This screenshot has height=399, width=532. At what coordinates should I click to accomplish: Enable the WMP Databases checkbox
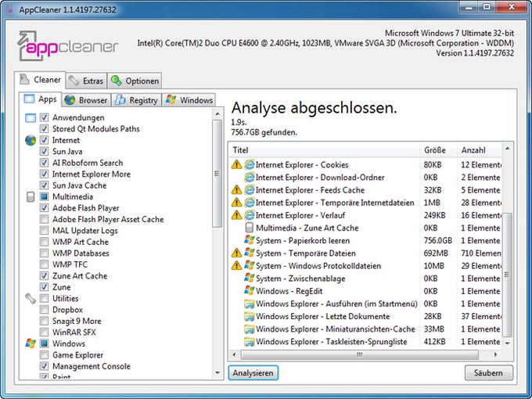tap(44, 253)
